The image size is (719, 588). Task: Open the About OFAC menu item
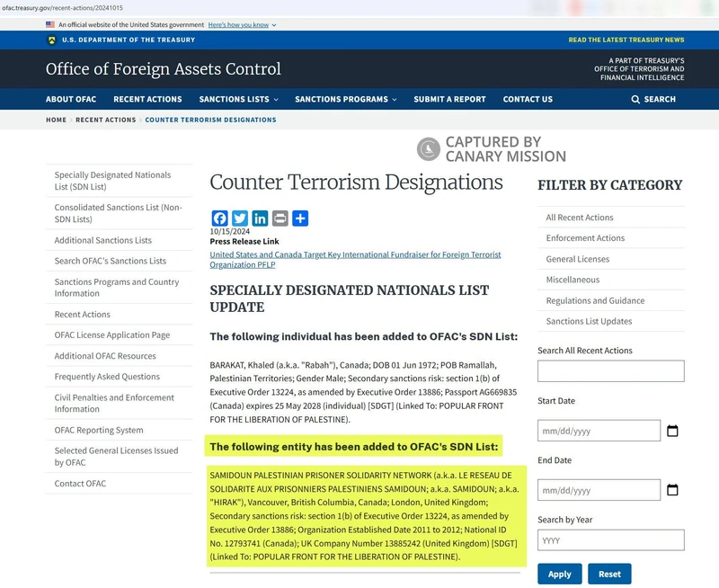coord(70,99)
